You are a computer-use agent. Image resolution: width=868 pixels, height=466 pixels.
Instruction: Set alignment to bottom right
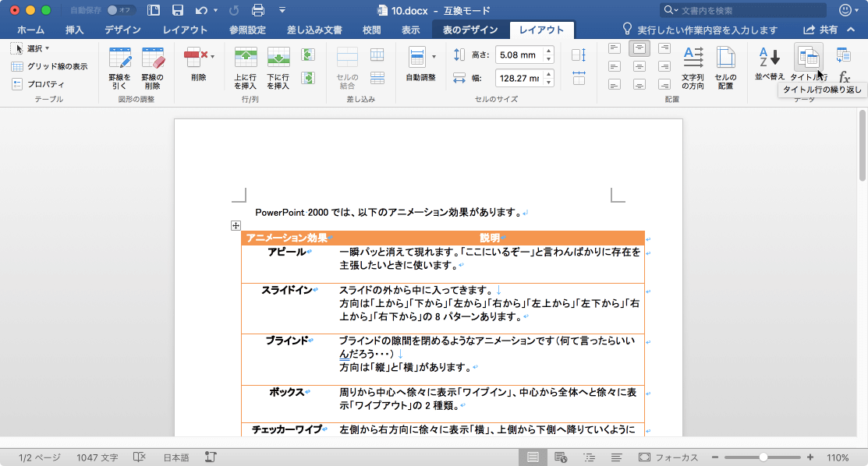(664, 85)
